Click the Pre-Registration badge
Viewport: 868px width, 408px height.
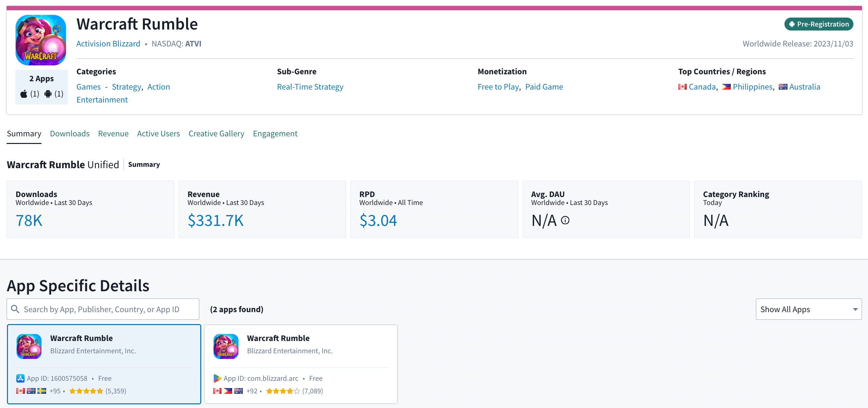pos(819,24)
